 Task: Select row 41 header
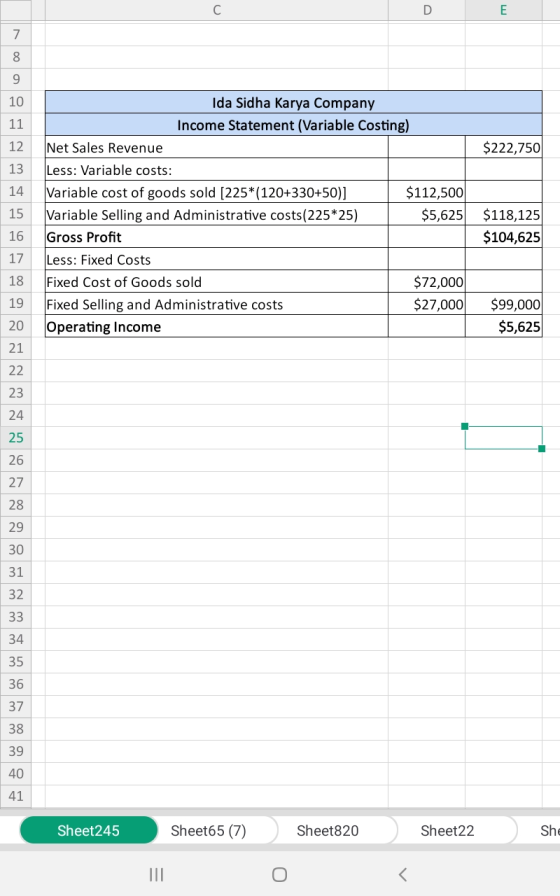pyautogui.click(x=16, y=796)
